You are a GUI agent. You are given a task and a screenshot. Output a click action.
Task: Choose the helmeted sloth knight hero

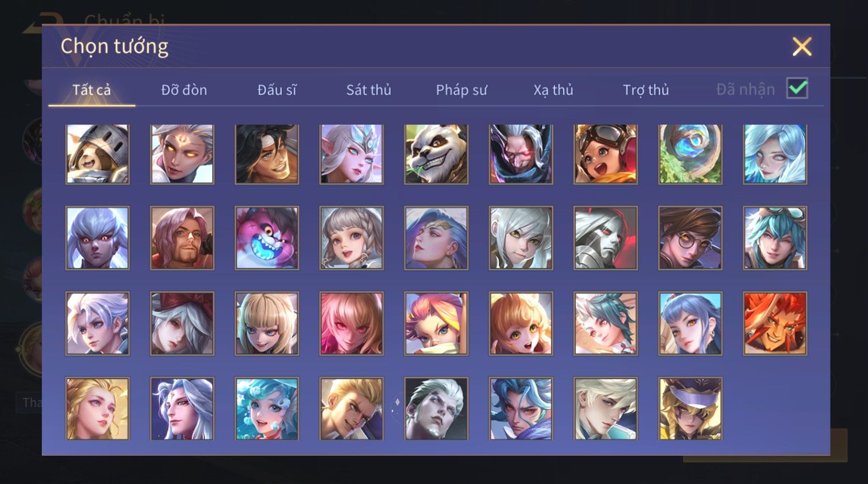[x=97, y=154]
